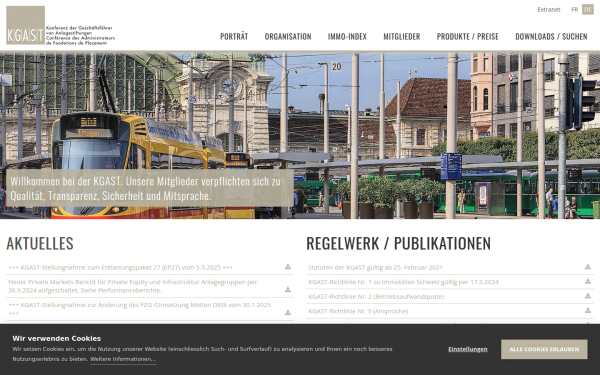Image resolution: width=600 pixels, height=375 pixels.
Task: Open Produkte / Preise menu
Action: click(x=468, y=37)
